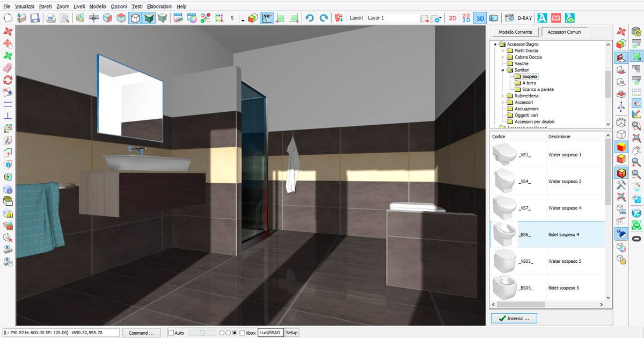Click the Water sospeso 5 row text
This screenshot has height=338, width=644.
pyautogui.click(x=565, y=261)
